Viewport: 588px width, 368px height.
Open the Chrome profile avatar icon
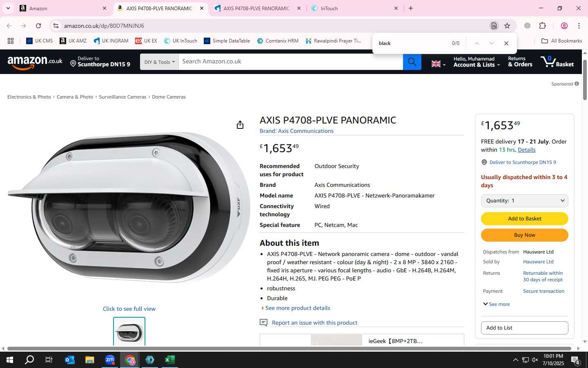[x=564, y=26]
